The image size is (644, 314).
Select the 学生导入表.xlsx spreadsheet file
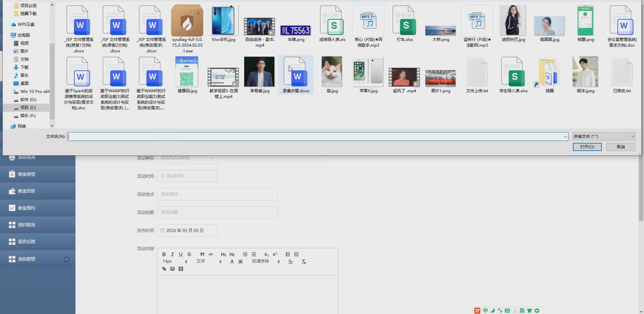[513, 75]
